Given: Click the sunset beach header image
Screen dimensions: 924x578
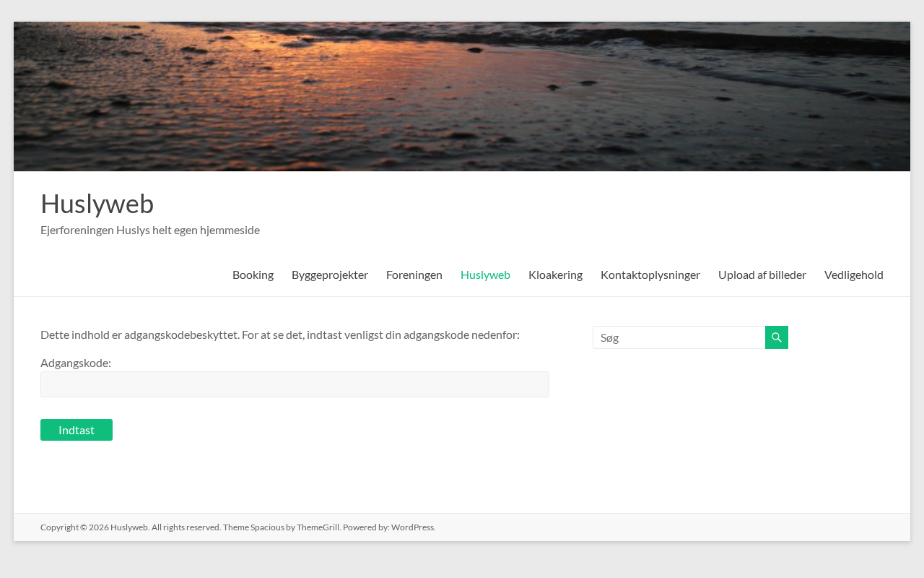Looking at the screenshot, I should point(462,96).
